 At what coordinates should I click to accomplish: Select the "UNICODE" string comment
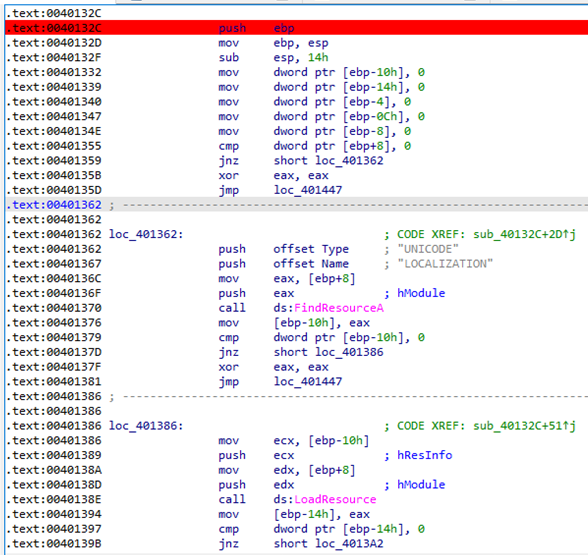coord(428,249)
